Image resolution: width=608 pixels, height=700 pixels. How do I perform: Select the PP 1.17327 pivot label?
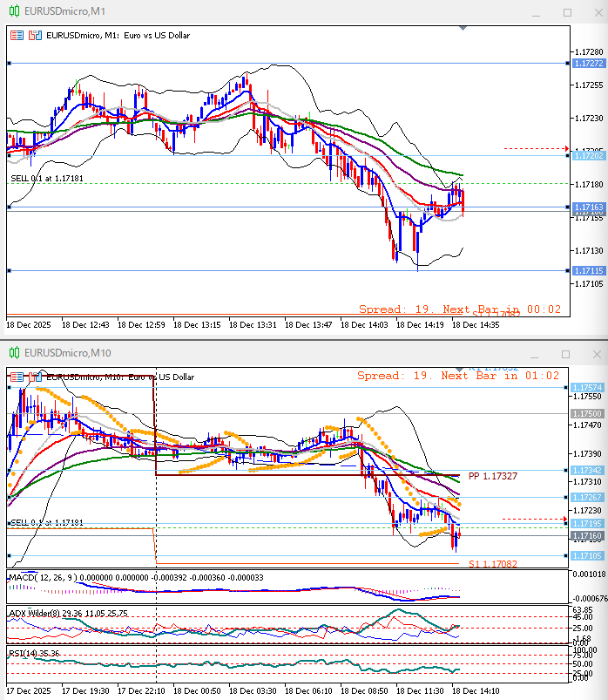click(x=492, y=477)
